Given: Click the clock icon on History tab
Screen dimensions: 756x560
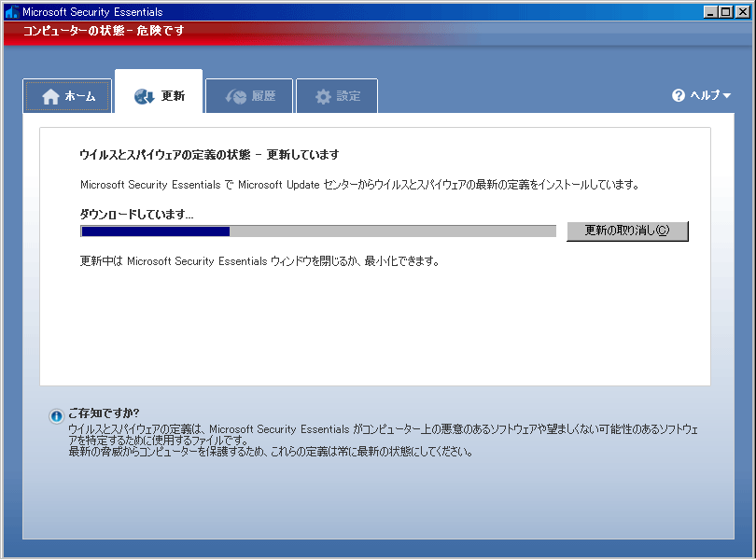Looking at the screenshot, I should click(236, 96).
